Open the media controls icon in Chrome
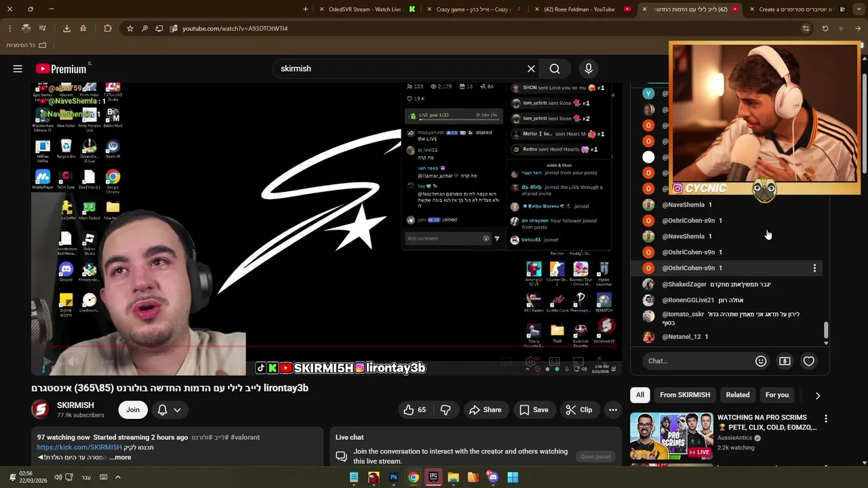868x488 pixels. (x=42, y=28)
